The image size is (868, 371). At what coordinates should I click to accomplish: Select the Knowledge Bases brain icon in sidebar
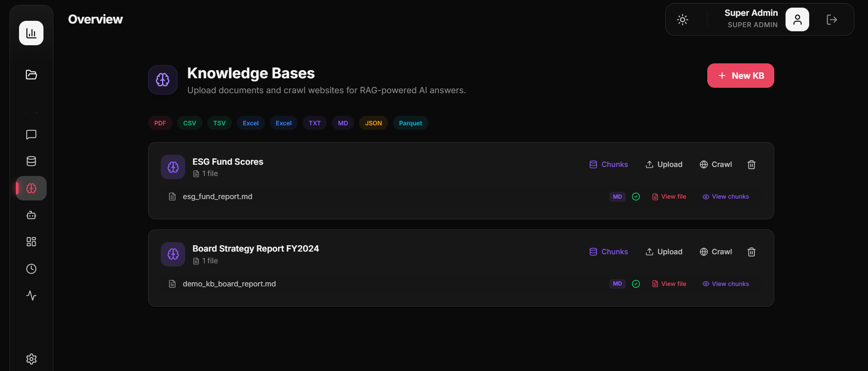[31, 188]
